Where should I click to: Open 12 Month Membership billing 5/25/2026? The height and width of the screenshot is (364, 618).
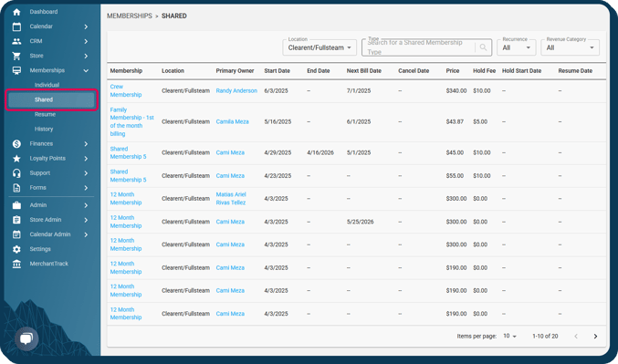point(126,222)
